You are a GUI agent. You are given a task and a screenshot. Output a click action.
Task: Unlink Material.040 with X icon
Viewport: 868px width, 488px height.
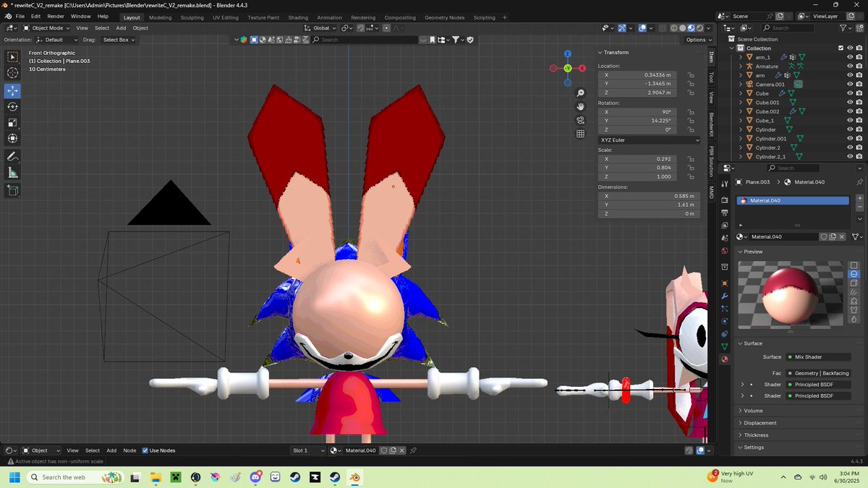pyautogui.click(x=842, y=236)
